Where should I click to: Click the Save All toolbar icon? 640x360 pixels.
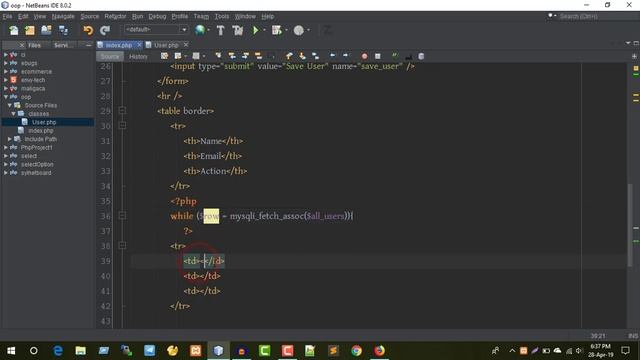click(x=63, y=30)
